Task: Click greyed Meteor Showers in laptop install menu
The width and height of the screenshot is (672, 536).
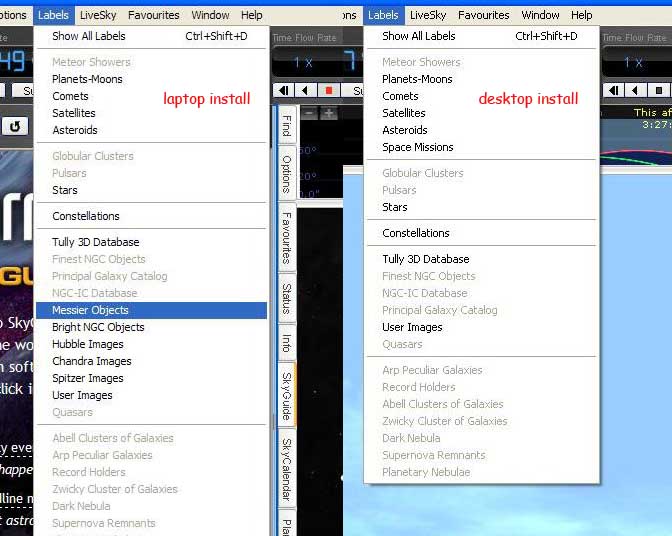Action: coord(151,62)
